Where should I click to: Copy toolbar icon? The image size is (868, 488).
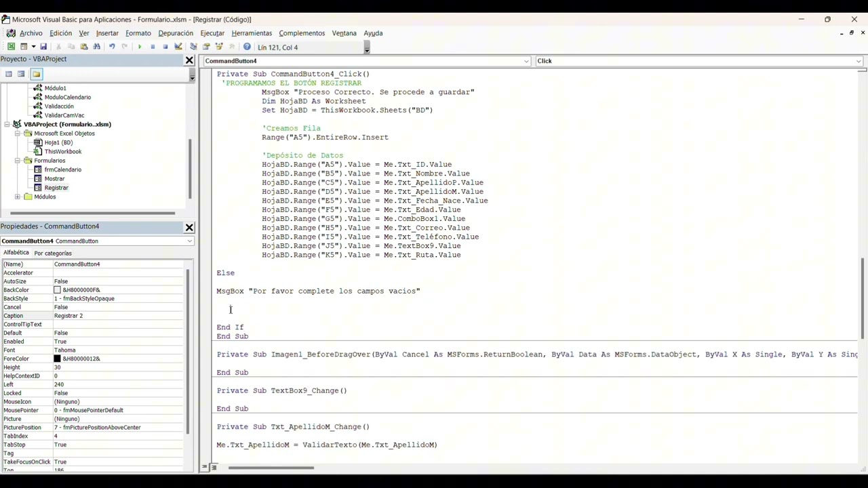71,47
